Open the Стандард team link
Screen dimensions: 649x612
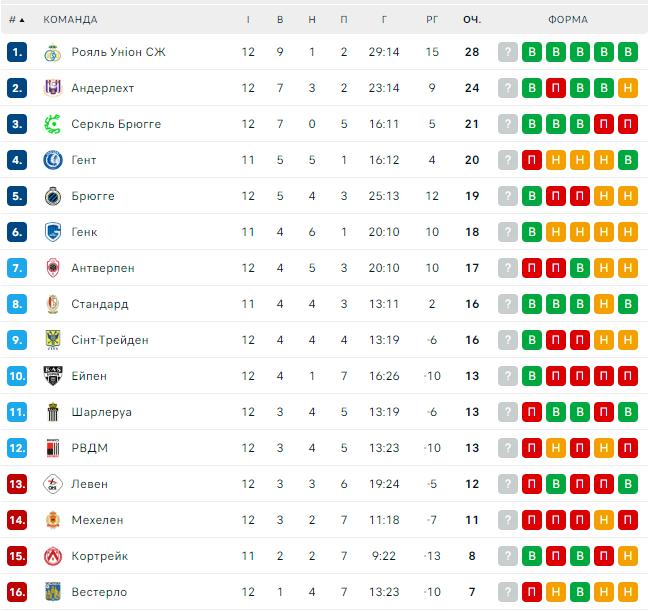click(x=100, y=304)
